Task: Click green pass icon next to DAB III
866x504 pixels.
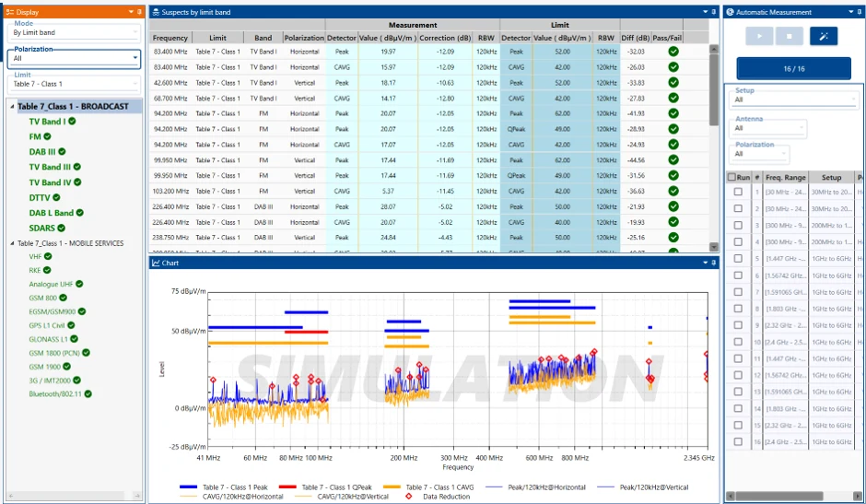Action: [62, 151]
